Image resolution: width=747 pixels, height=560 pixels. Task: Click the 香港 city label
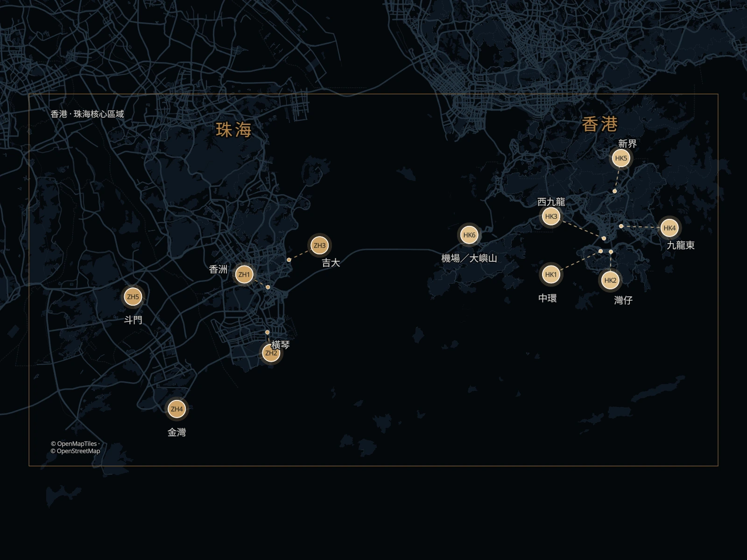(600, 125)
